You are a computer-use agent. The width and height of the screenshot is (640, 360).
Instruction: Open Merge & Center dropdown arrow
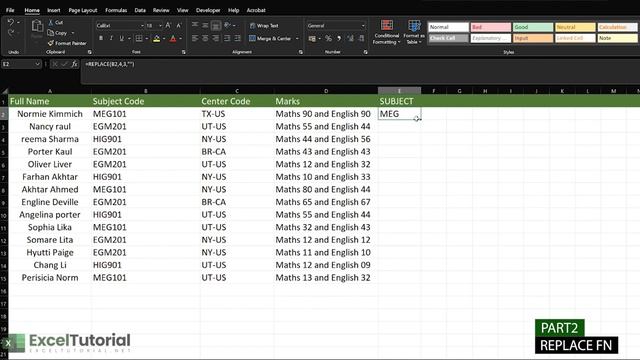tap(297, 39)
